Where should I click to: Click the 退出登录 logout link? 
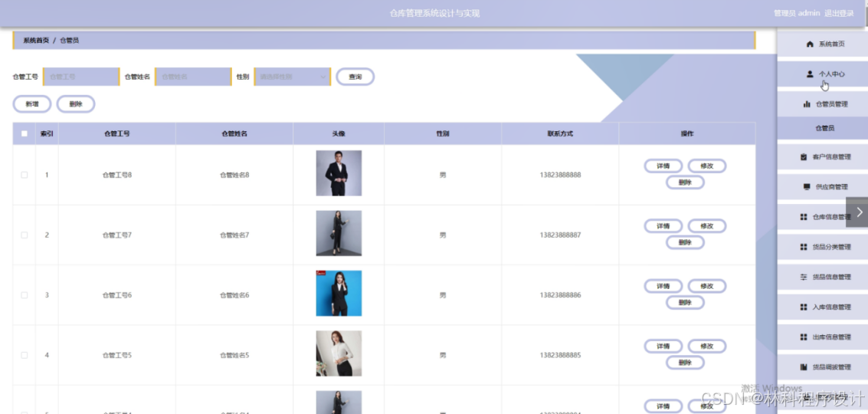839,13
